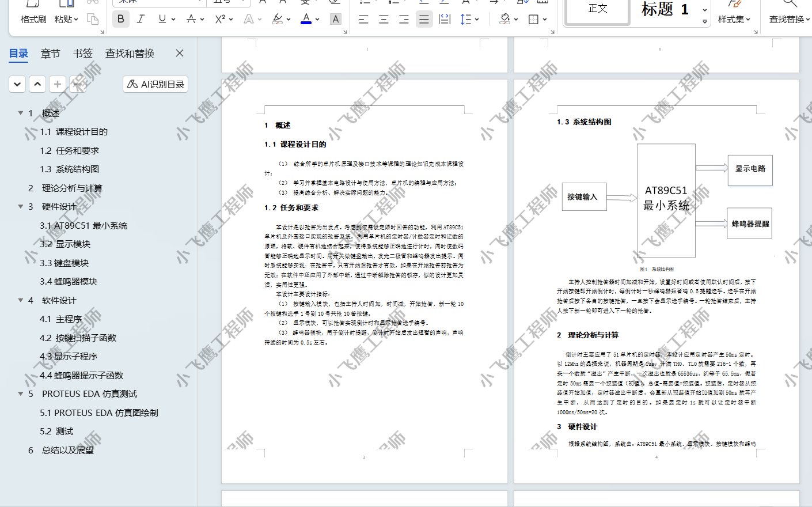
Task: Open font color dropdown arrow
Action: pos(317,20)
